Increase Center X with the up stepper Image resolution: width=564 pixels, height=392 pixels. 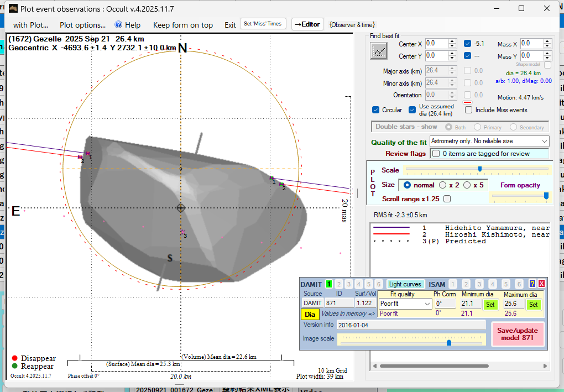pos(452,41)
